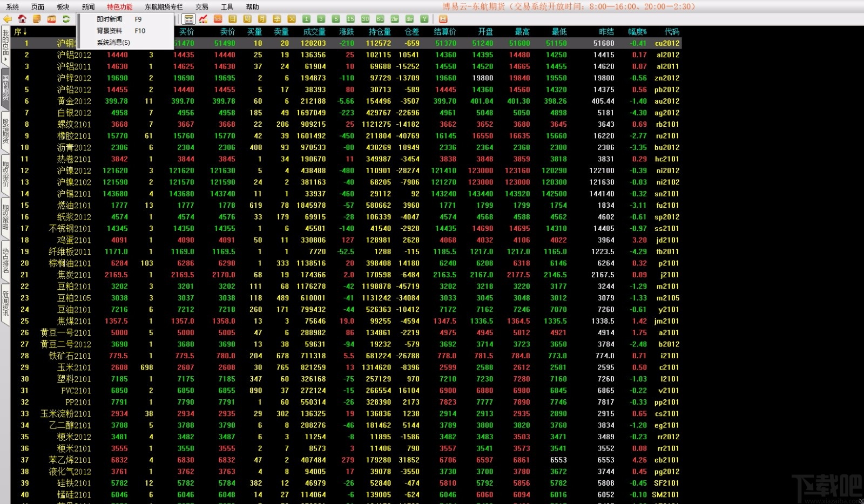Select the 螺纹2101 contract name
Screen dimensions: 864x504
[x=74, y=125]
